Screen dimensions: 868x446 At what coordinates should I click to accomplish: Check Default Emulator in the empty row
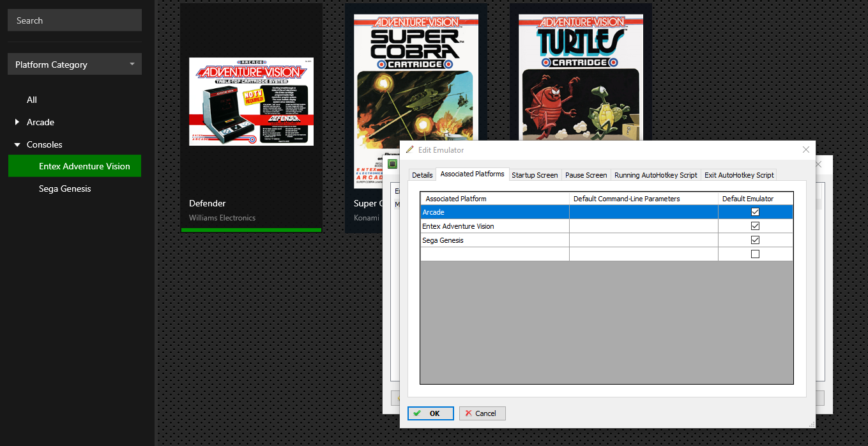pos(756,254)
